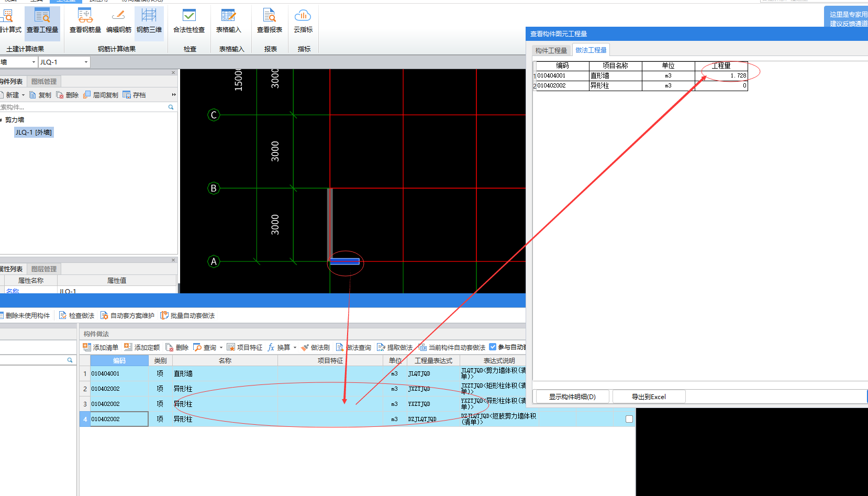Click 当前构件自动套做法
This screenshot has width=868, height=496.
[x=452, y=347]
